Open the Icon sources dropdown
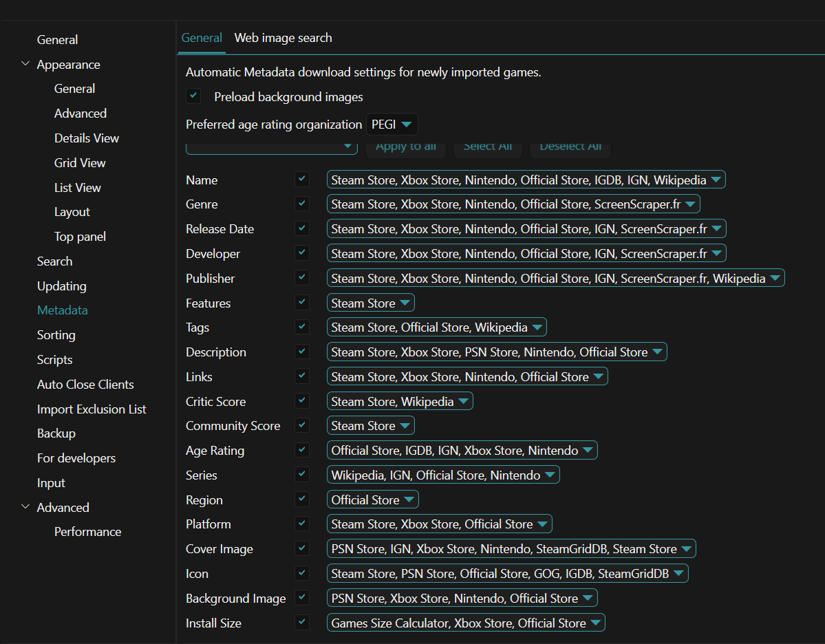 click(507, 574)
